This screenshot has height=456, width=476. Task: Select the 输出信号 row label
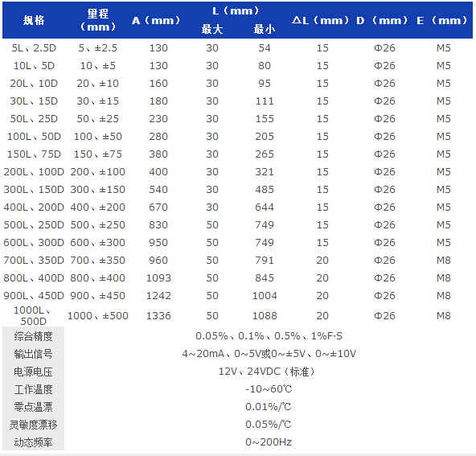pyautogui.click(x=34, y=354)
